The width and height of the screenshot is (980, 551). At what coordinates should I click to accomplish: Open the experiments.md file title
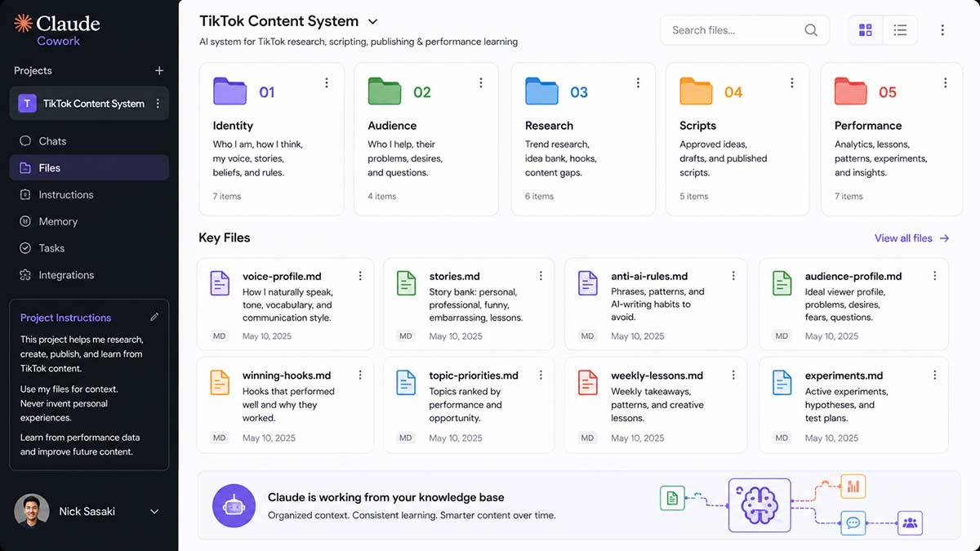pos(844,376)
